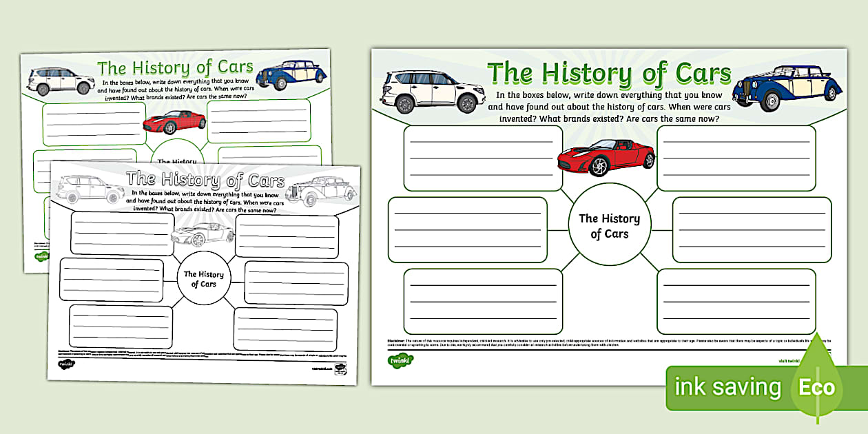Click the Twinkl logo on the black-and-white sheet
The height and width of the screenshot is (434, 868).
pyautogui.click(x=65, y=363)
